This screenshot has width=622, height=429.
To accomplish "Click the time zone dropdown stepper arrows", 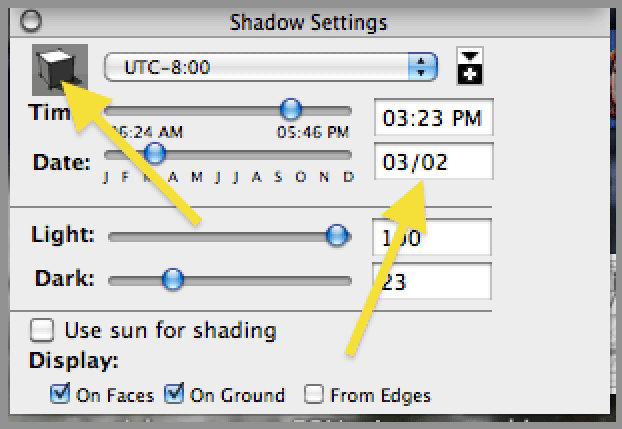I will click(x=425, y=67).
